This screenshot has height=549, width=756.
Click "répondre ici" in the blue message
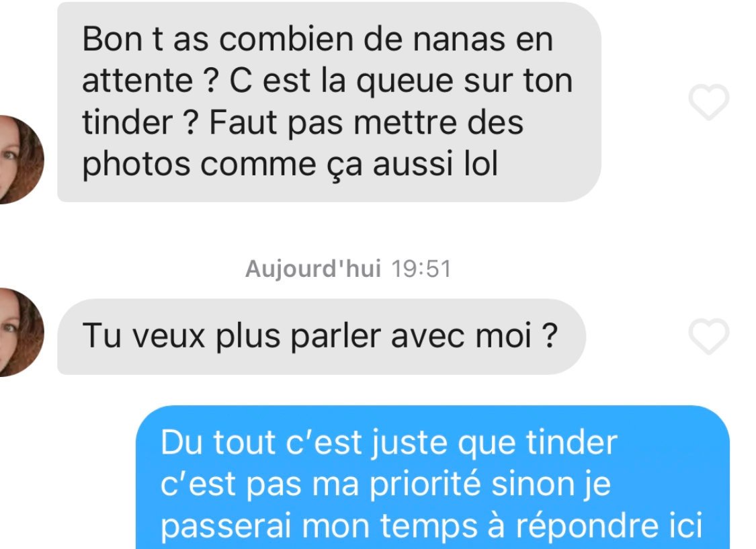(609, 526)
